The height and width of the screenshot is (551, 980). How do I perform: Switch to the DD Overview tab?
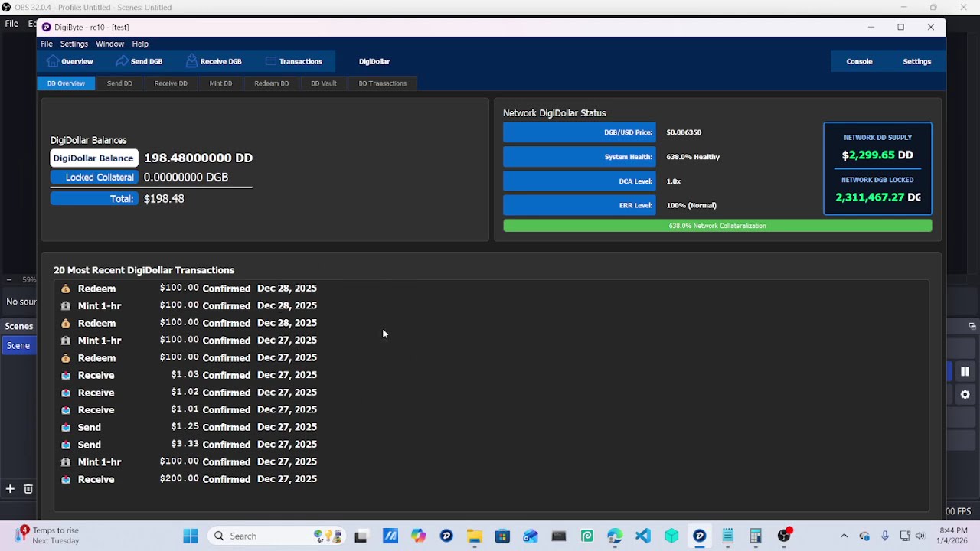[x=66, y=83]
